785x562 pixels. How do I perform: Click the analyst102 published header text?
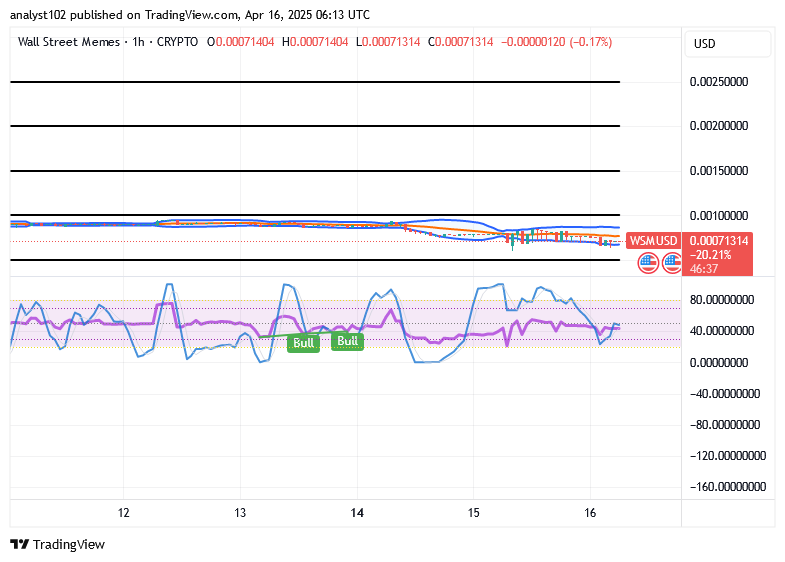pyautogui.click(x=190, y=15)
